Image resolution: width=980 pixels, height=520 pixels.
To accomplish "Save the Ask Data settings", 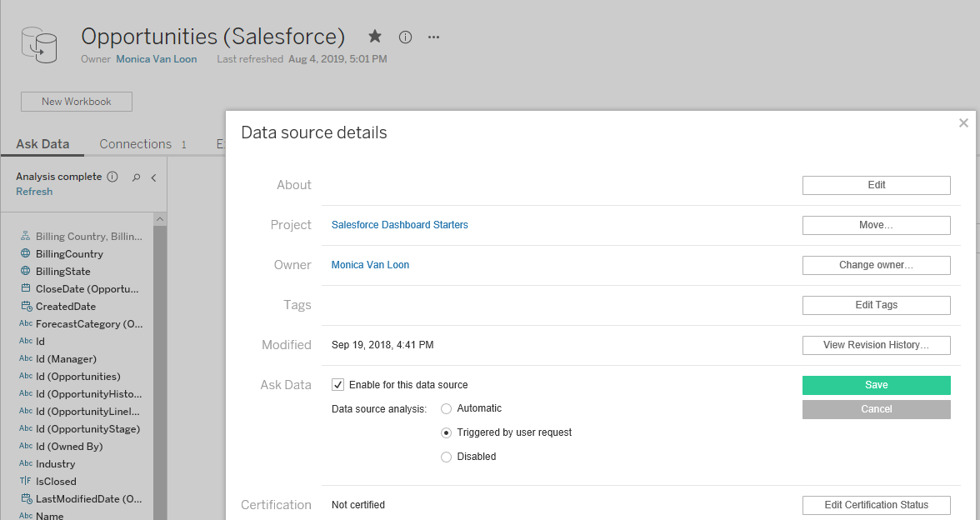I will 876,385.
